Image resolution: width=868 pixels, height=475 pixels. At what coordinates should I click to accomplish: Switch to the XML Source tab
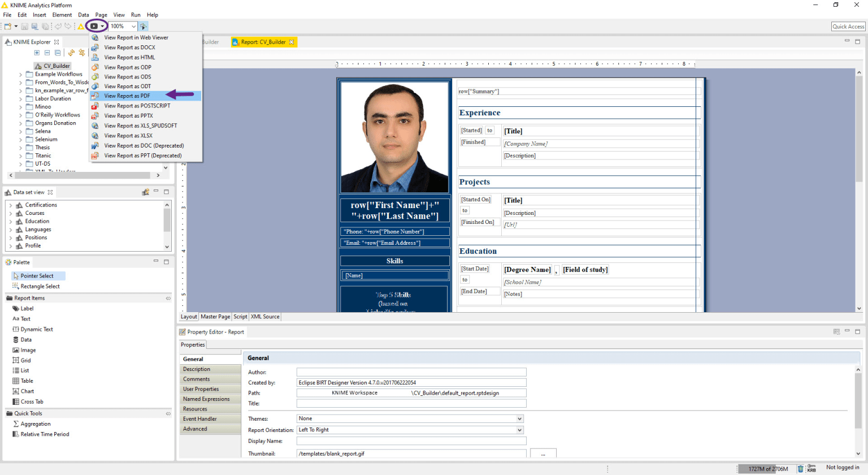pos(265,317)
